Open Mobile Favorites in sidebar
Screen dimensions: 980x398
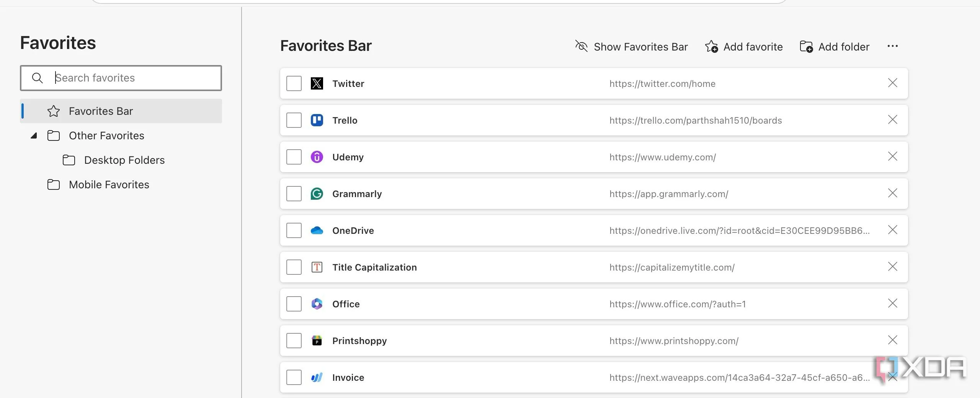[109, 184]
